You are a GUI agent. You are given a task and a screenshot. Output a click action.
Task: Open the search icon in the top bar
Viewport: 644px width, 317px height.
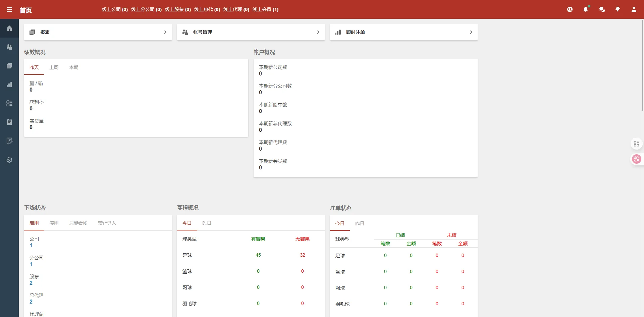570,9
